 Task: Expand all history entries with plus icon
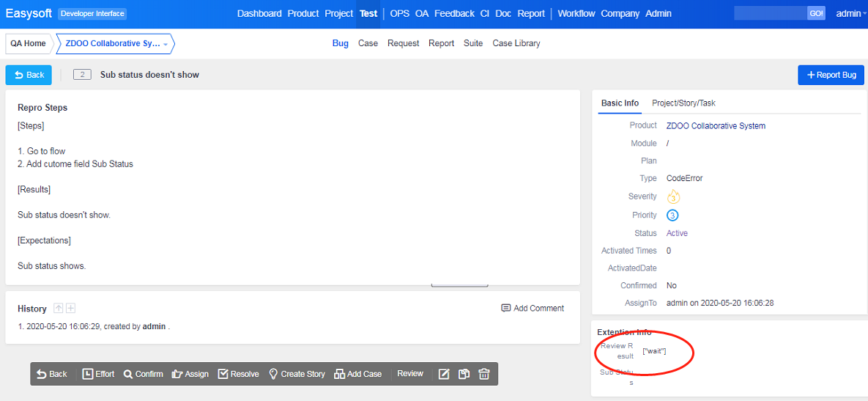71,309
